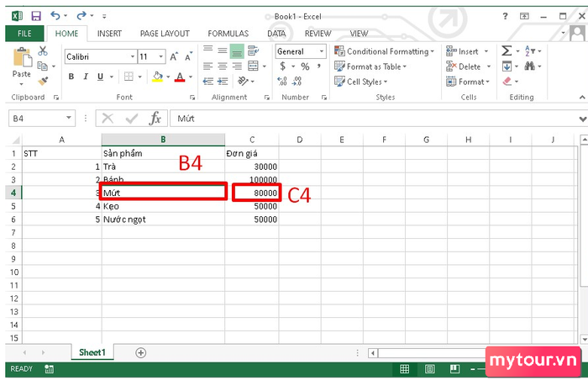Open Find & Select binoculars
The height and width of the screenshot is (386, 588).
(x=530, y=66)
